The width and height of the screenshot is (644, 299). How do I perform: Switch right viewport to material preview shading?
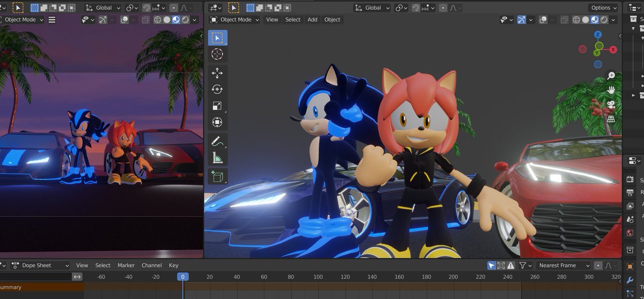[x=595, y=20]
